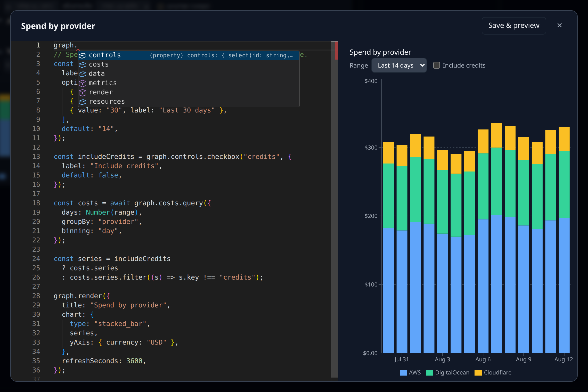Viewport: 588px width, 392px height.
Task: Click the $300 y-axis label
Action: pyautogui.click(x=371, y=148)
